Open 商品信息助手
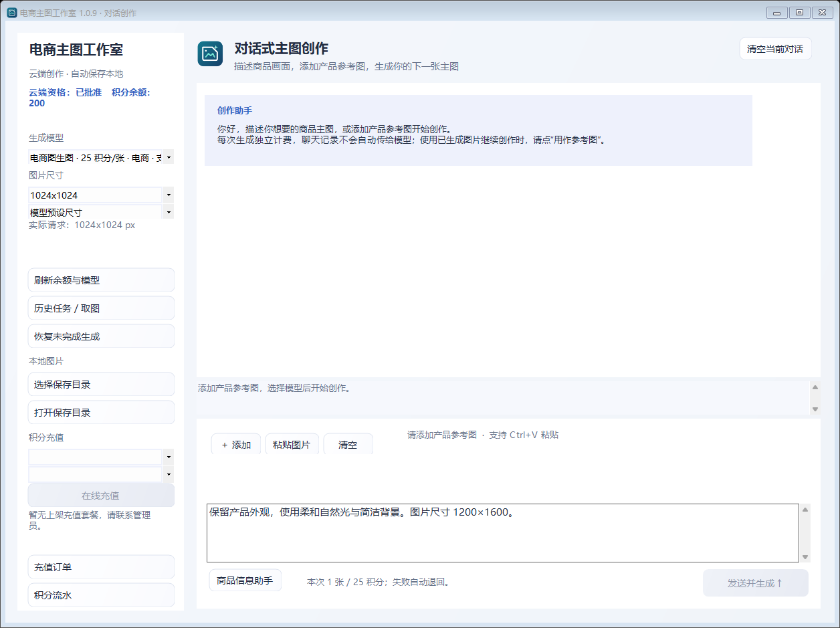 (245, 581)
